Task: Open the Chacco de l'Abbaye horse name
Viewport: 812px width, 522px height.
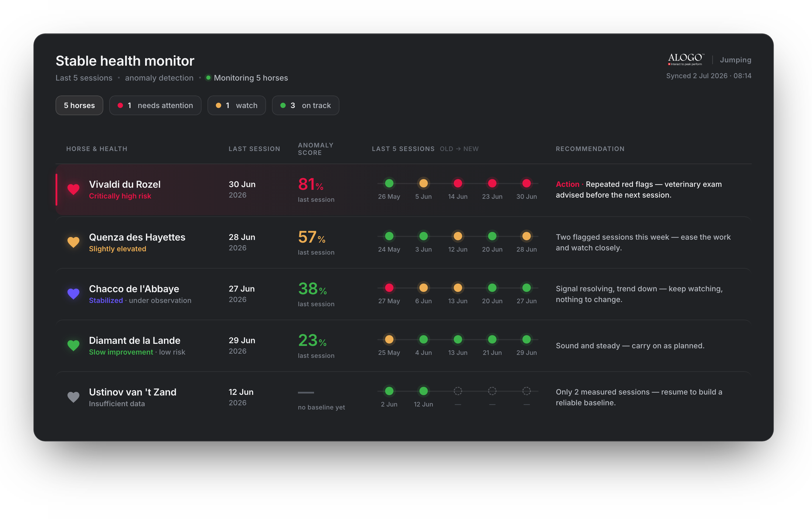Action: (x=134, y=289)
